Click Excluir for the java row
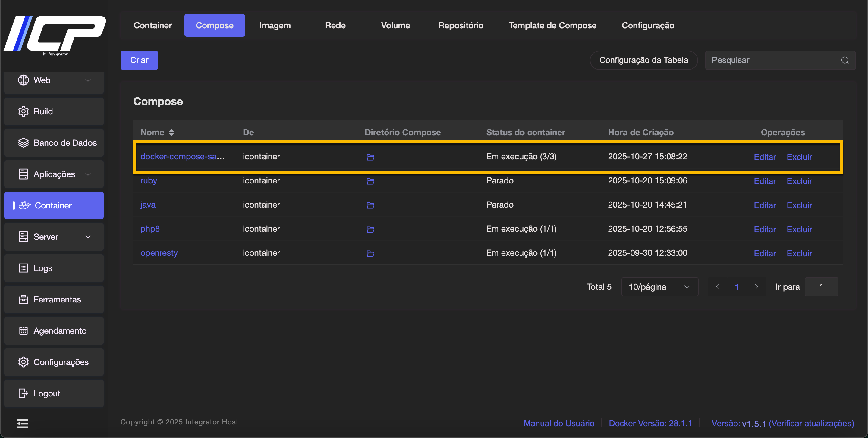Viewport: 868px width, 438px height. pos(799,205)
